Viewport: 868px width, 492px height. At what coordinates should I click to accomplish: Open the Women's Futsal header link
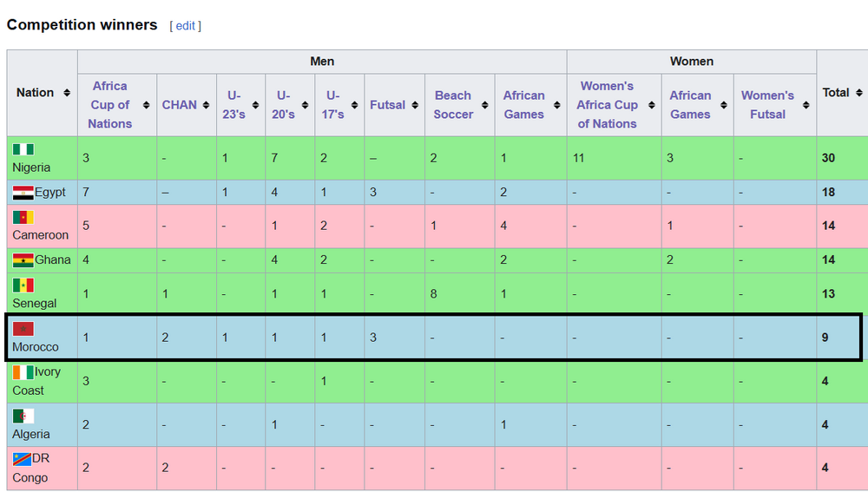pyautogui.click(x=767, y=105)
